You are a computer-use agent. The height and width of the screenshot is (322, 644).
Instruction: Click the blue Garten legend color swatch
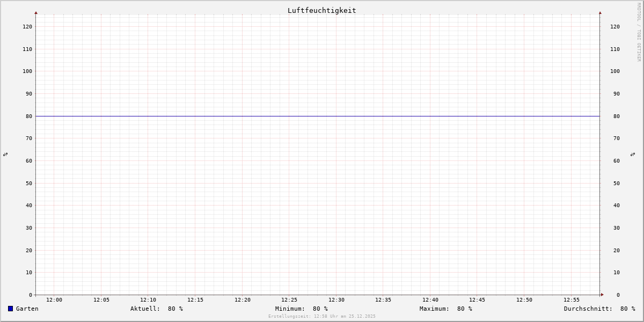(10, 309)
